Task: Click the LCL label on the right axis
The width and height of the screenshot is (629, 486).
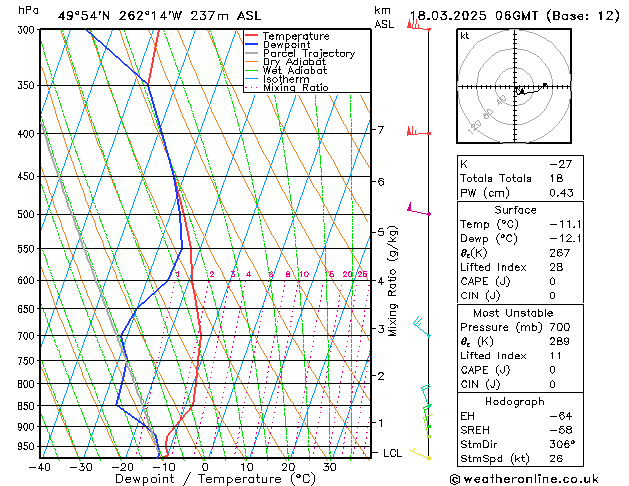Action: [394, 453]
